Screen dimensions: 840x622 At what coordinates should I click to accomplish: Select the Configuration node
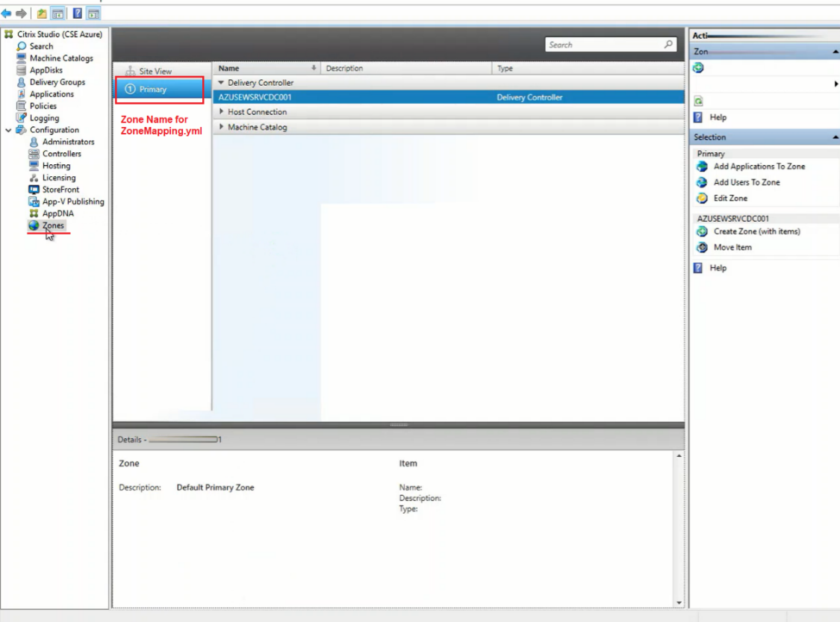point(54,130)
